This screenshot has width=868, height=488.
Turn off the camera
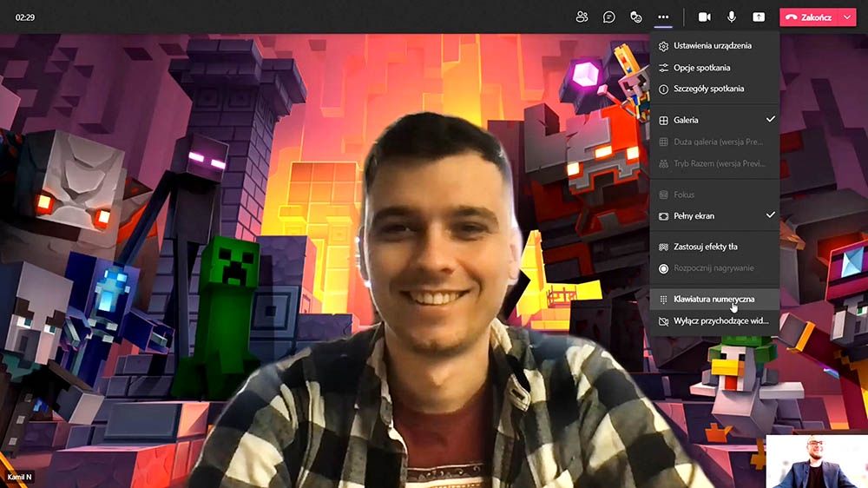[x=704, y=17]
